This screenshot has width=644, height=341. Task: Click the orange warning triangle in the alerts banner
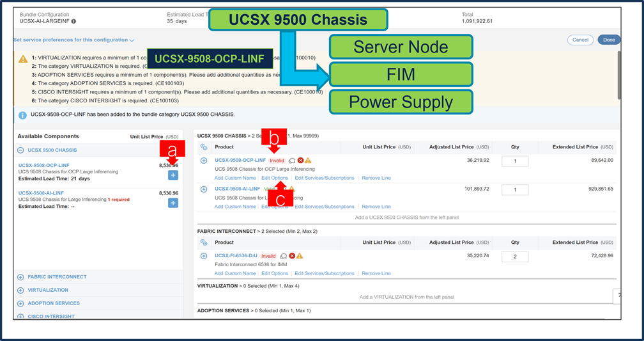(23, 59)
